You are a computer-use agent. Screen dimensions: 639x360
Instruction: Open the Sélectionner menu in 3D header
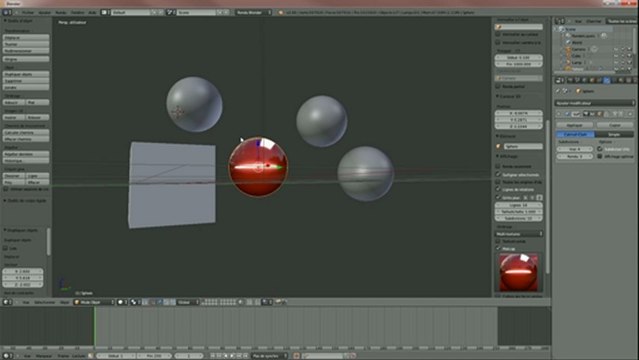[x=44, y=302]
